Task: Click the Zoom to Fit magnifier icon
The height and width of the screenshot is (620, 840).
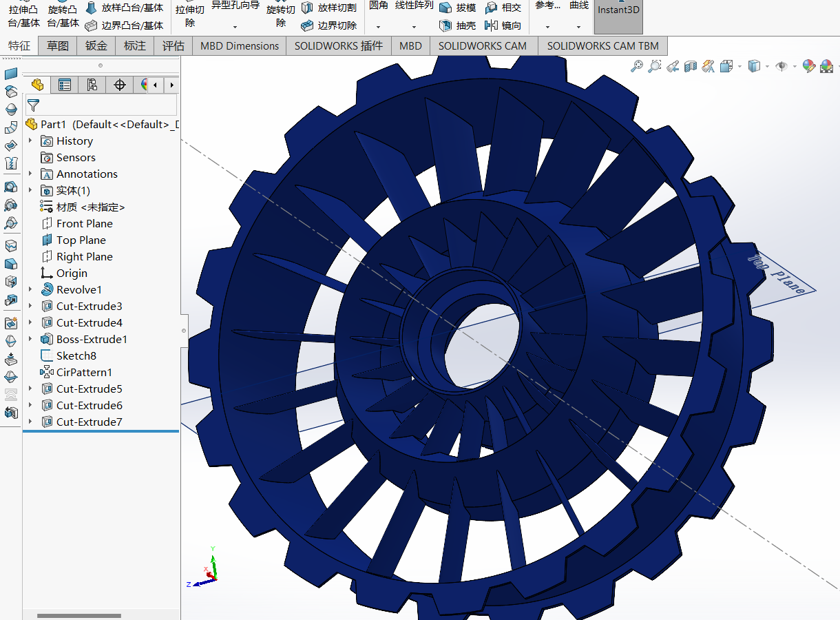Action: 637,66
